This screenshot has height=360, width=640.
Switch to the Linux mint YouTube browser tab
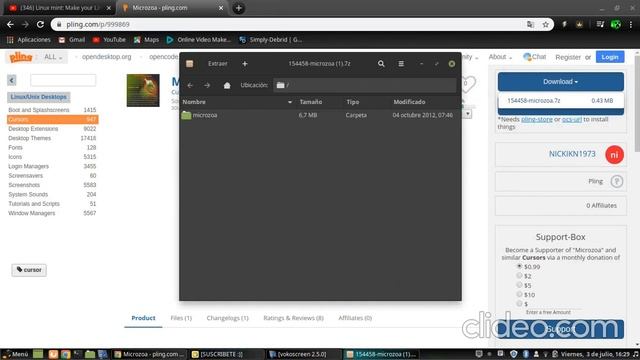[x=59, y=8]
